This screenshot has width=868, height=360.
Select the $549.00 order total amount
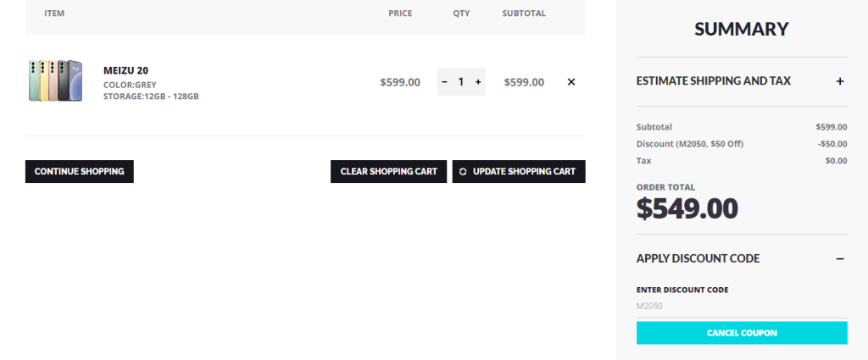point(687,208)
